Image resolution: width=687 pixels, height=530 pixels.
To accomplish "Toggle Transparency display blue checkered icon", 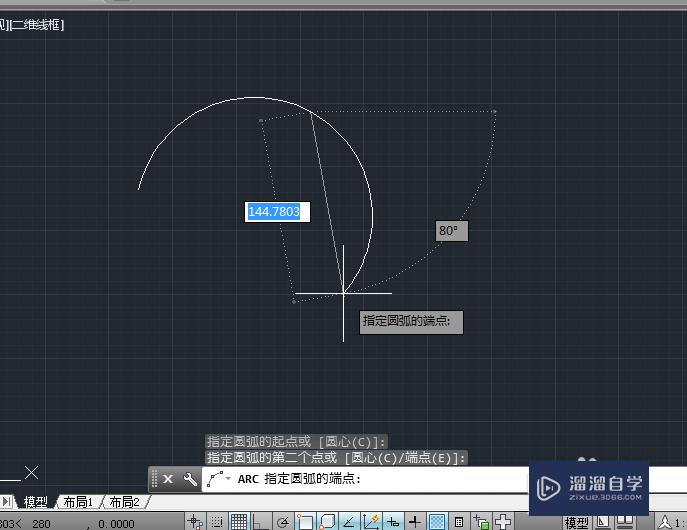I will point(437,522).
